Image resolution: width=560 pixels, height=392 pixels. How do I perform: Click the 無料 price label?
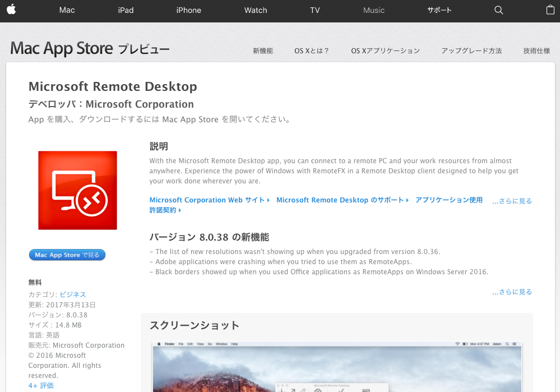(x=35, y=282)
